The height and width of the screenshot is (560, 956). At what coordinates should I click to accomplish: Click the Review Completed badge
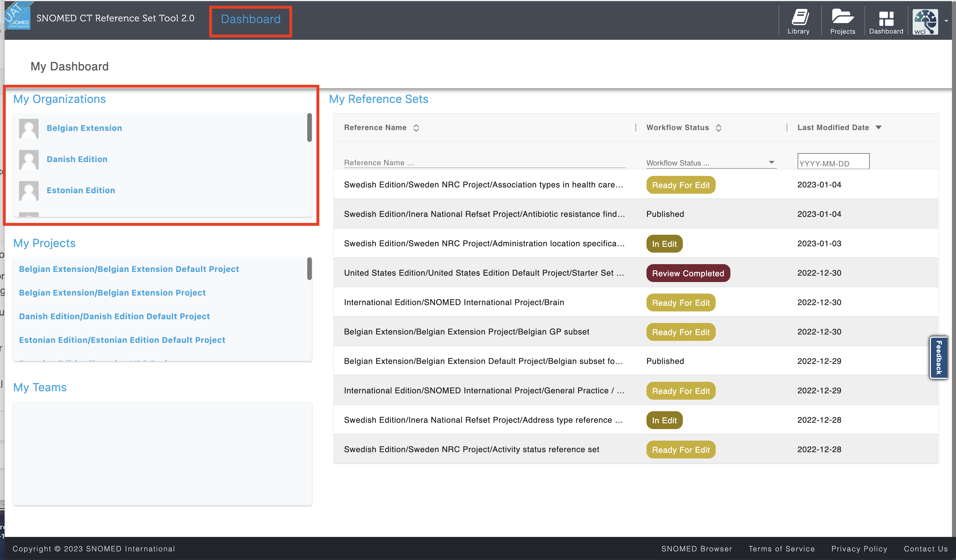(x=688, y=273)
